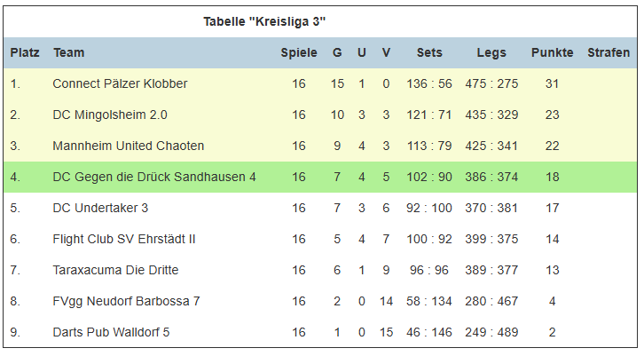The image size is (644, 356).
Task: Click FVgg Neudorf Barbossa 7 team name
Action: [x=126, y=301]
